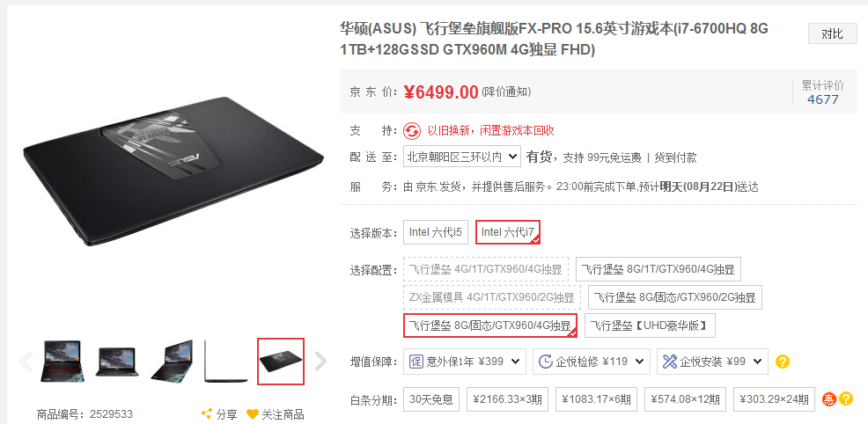Screen dimensions: 868x424
Task: Open the 4677 review count link
Action: [823, 99]
